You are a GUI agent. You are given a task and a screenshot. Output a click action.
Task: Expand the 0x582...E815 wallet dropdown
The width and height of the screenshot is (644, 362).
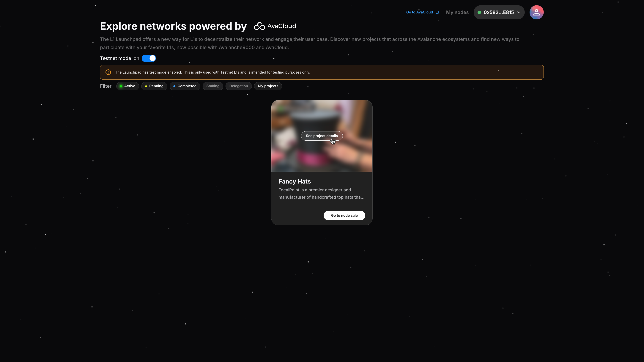(498, 12)
